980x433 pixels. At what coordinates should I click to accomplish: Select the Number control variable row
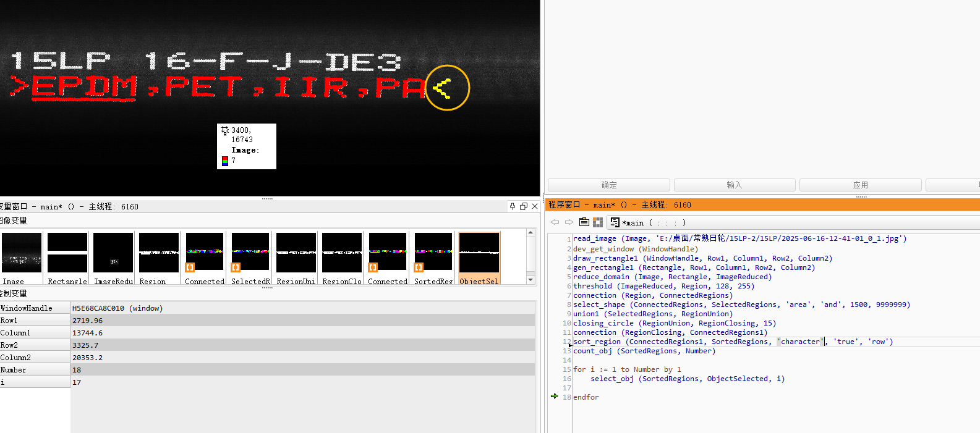[x=267, y=370]
